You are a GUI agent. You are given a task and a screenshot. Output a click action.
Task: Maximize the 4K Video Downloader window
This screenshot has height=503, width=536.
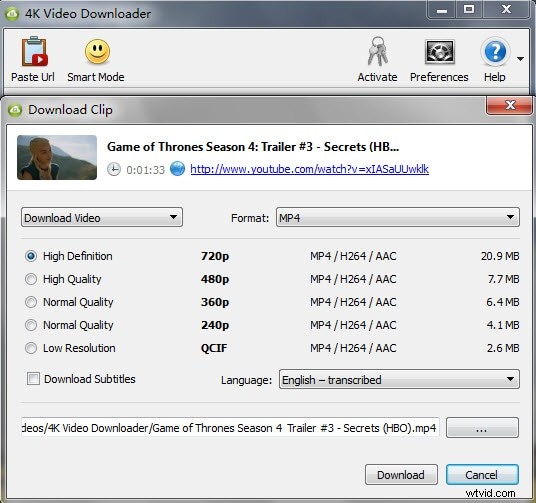tap(469, 10)
